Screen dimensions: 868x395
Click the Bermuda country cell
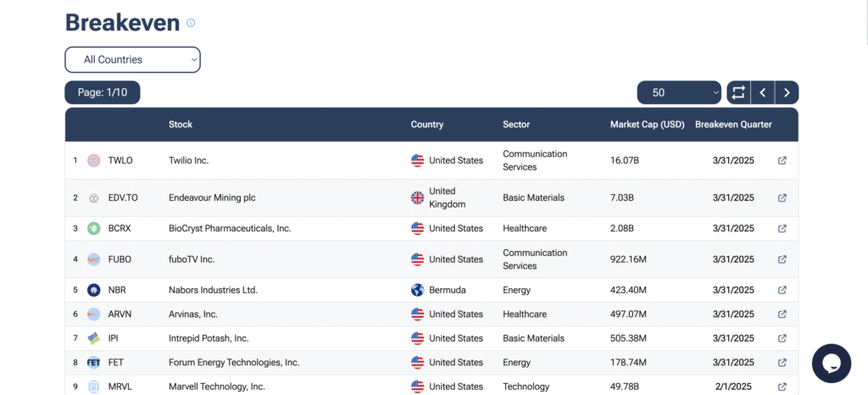(438, 290)
